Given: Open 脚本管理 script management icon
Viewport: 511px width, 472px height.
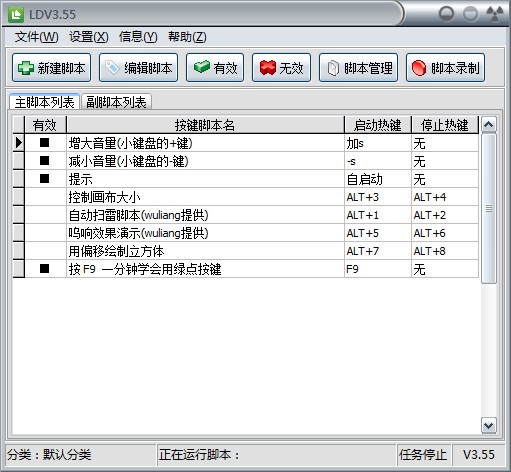Looking at the screenshot, I should point(333,68).
